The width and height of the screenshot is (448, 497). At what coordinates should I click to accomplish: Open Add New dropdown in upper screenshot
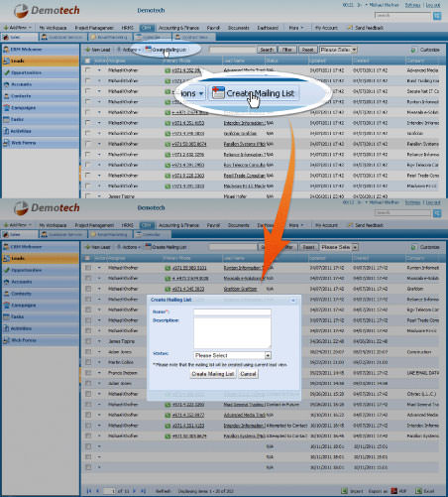click(x=17, y=28)
